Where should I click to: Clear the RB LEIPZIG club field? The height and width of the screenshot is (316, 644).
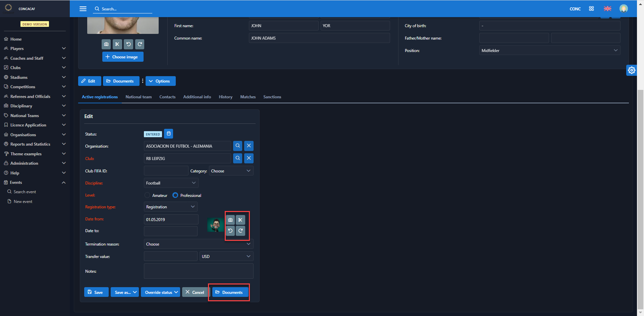(249, 158)
